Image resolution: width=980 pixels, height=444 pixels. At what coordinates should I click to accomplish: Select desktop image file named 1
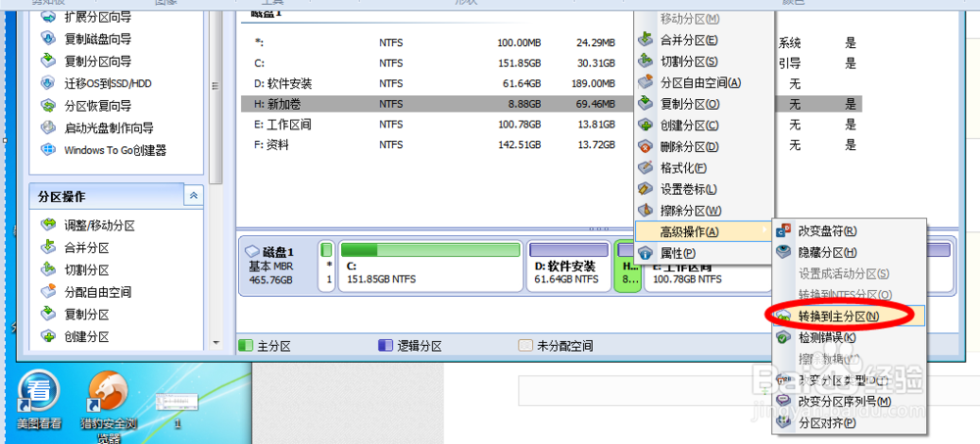click(x=176, y=411)
